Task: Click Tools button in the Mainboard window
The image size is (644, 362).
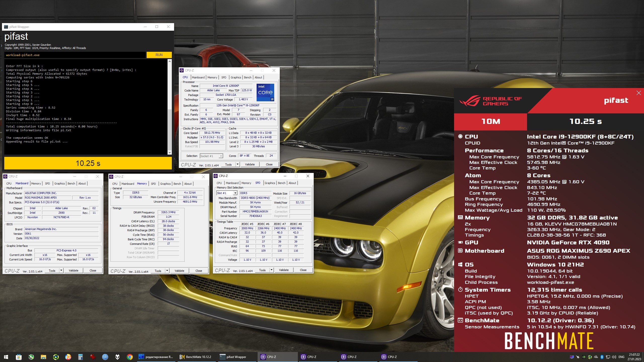Action: [52, 270]
